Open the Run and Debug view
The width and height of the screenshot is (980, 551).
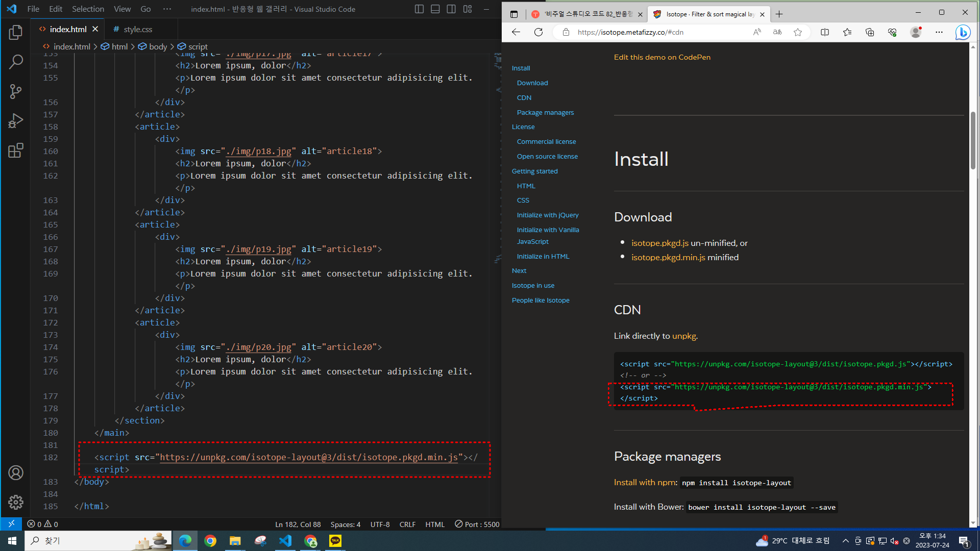click(16, 121)
